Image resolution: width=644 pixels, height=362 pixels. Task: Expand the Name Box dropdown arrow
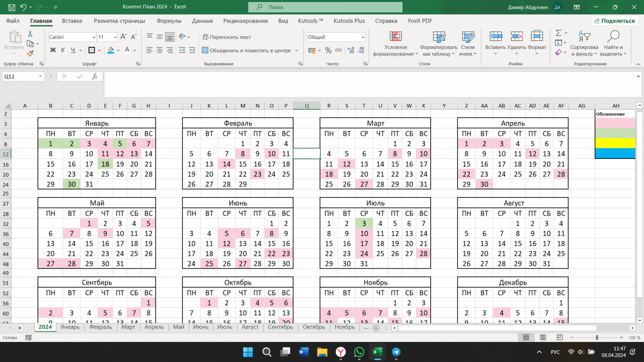click(40, 76)
